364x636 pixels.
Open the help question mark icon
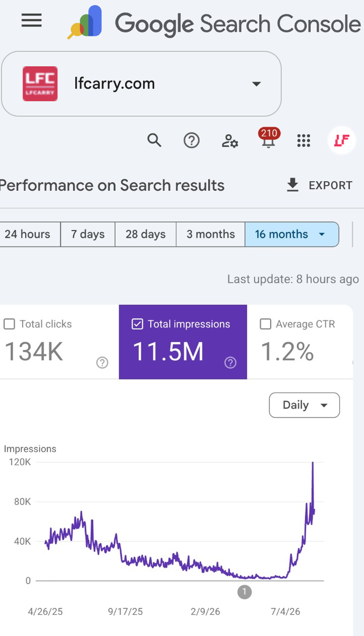pyautogui.click(x=191, y=140)
